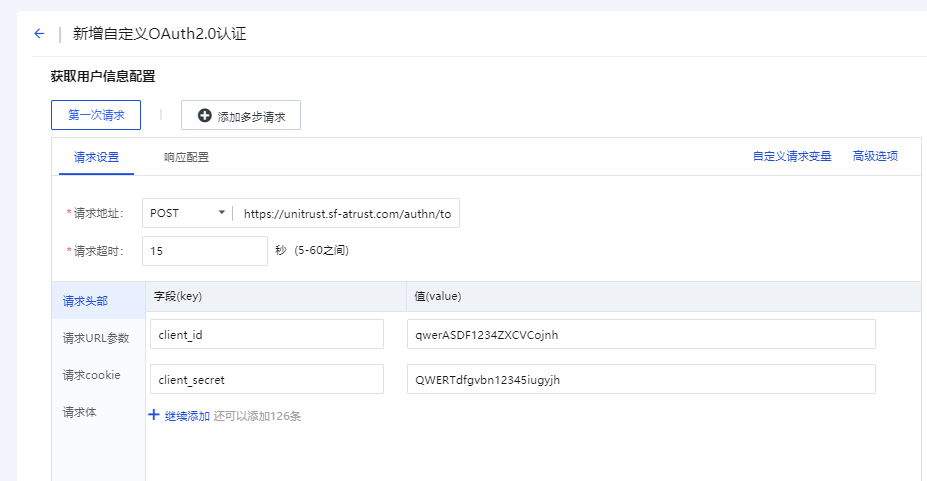
Task: Show the 请求体 request body section
Action: 80,412
